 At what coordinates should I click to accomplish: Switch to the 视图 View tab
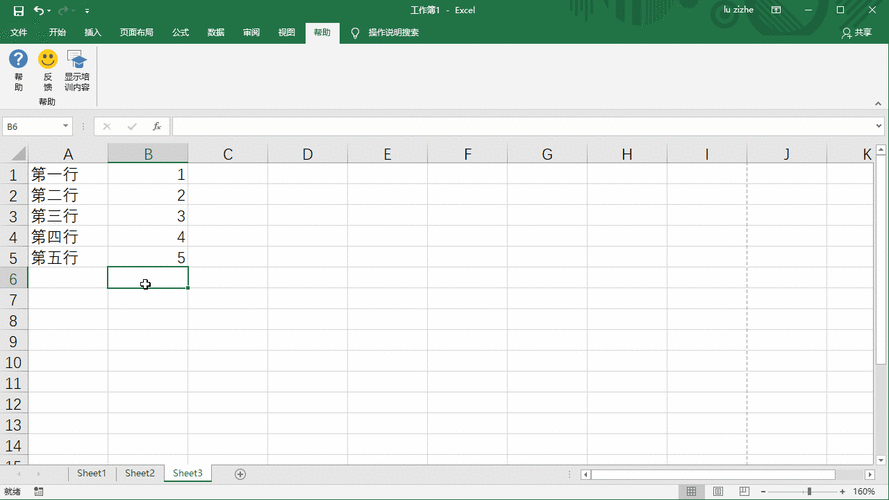(x=286, y=32)
